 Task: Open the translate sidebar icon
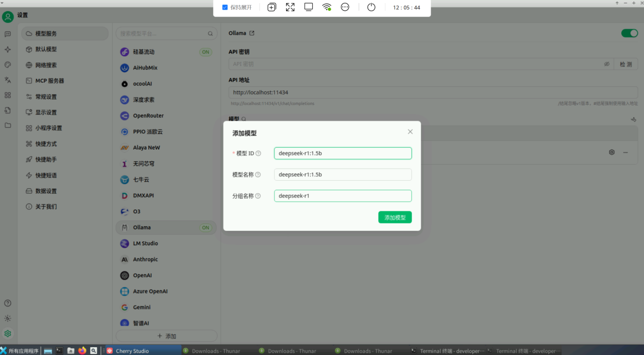(x=8, y=80)
